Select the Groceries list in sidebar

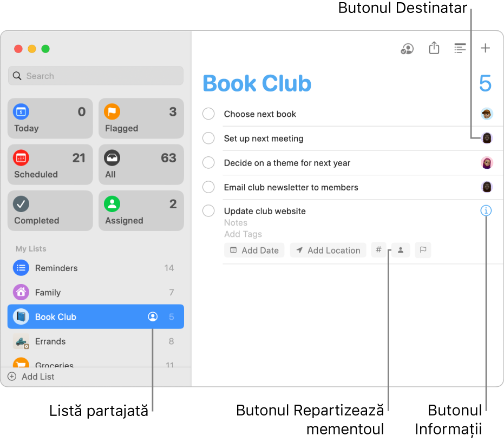point(96,362)
